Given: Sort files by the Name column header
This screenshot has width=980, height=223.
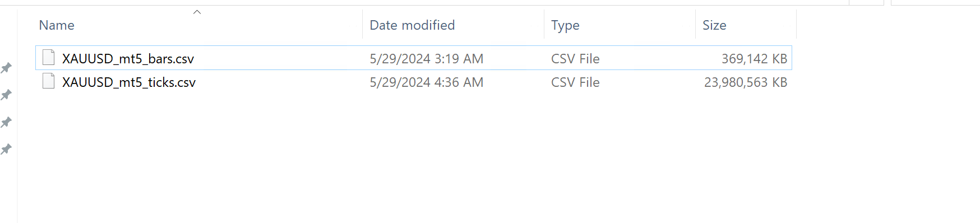Looking at the screenshot, I should point(57,25).
